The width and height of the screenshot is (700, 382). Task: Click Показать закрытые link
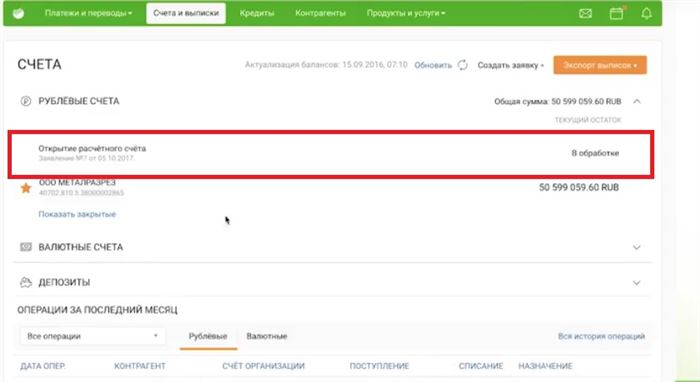77,214
